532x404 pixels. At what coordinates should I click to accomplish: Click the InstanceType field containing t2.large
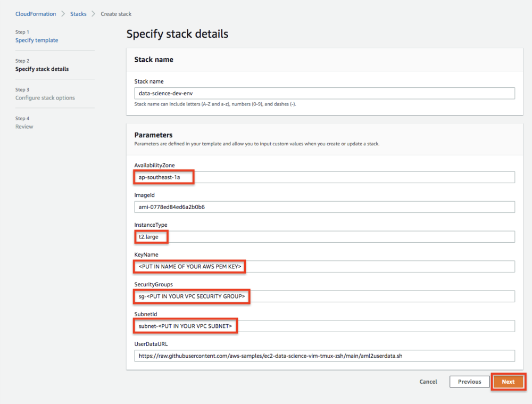point(323,236)
